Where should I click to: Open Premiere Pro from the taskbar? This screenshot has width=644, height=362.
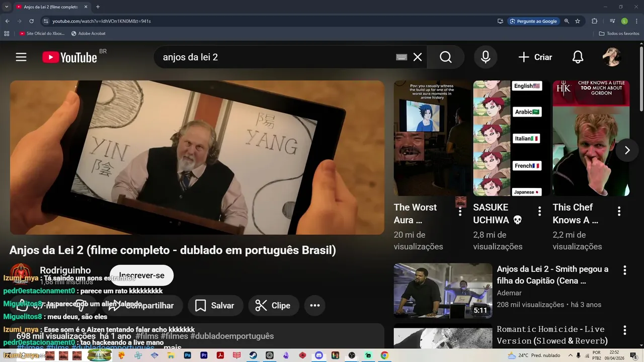(204, 355)
